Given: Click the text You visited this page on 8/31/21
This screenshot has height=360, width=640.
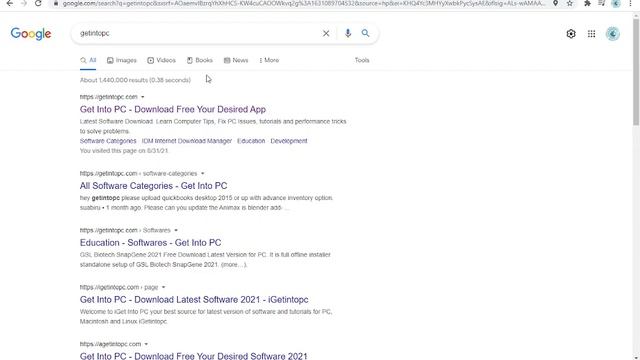Looking at the screenshot, I should click(124, 151).
